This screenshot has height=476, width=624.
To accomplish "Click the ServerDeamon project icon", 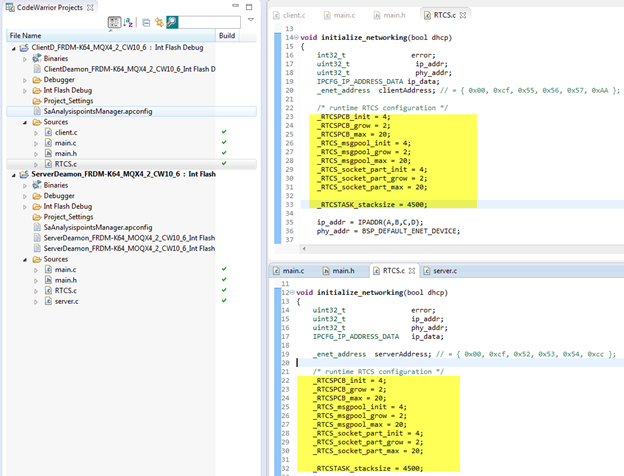I will tap(24, 174).
